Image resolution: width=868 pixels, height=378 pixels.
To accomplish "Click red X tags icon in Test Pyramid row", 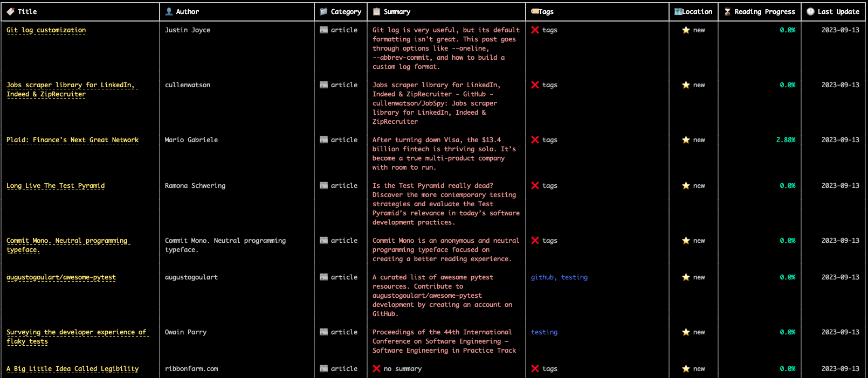I will click(535, 186).
